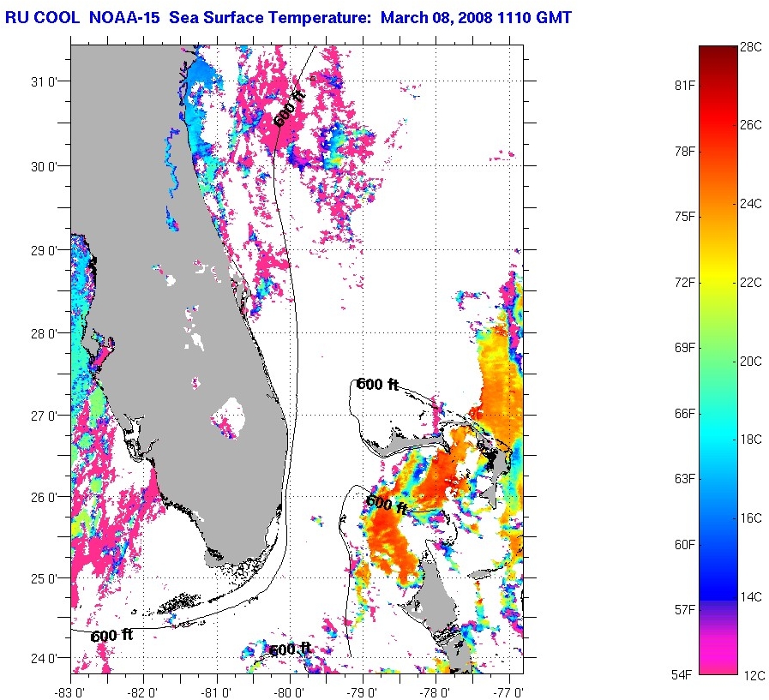Click the '18C' color bar label
769x700 pixels.
pos(751,440)
